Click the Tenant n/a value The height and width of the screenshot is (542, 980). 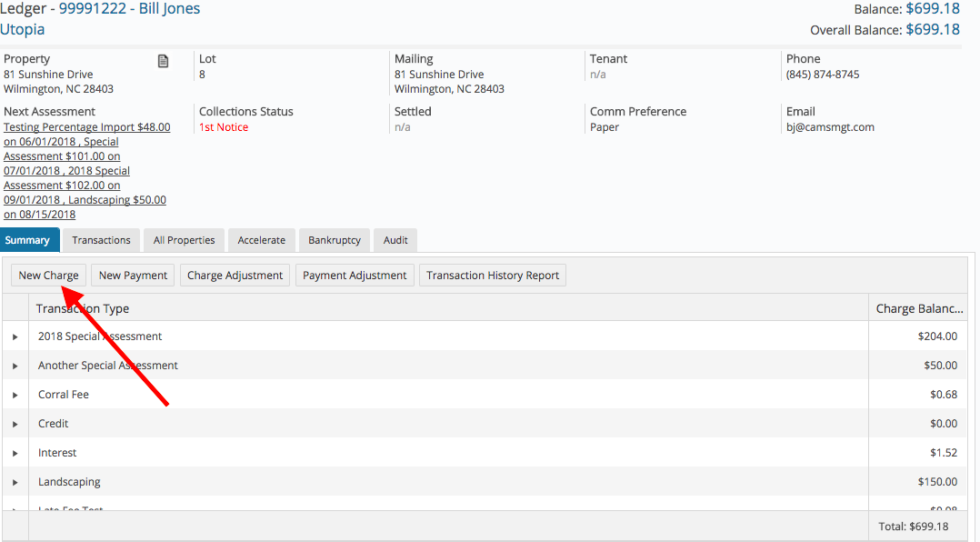tap(597, 75)
